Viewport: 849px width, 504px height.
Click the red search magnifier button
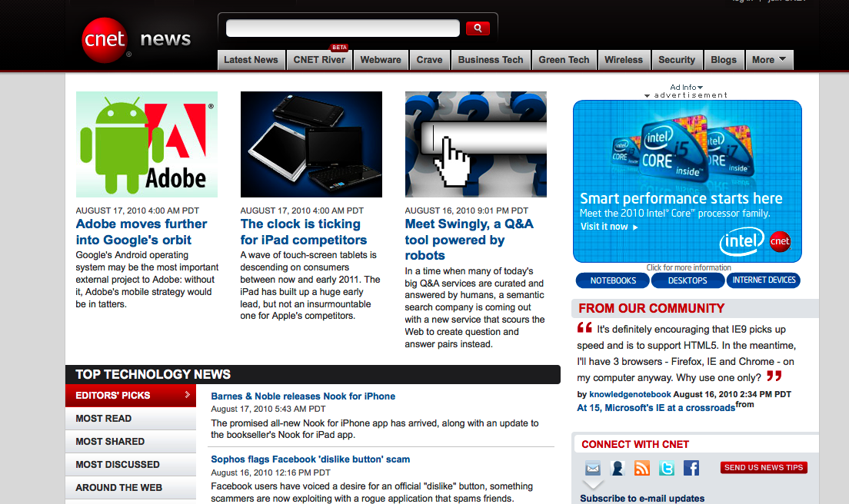[478, 28]
